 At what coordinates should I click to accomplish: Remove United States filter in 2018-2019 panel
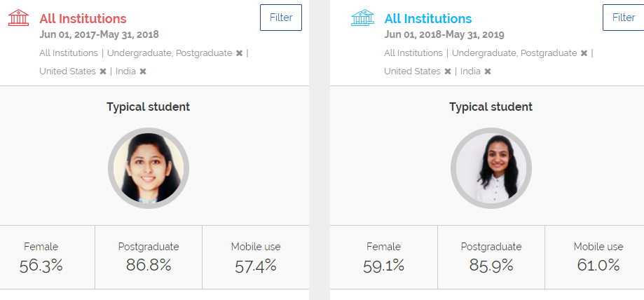click(x=448, y=71)
